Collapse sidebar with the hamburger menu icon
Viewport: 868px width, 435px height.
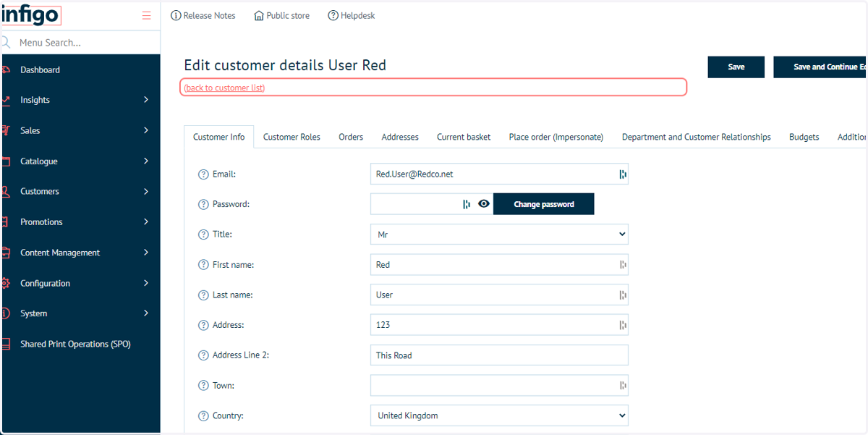click(x=147, y=16)
